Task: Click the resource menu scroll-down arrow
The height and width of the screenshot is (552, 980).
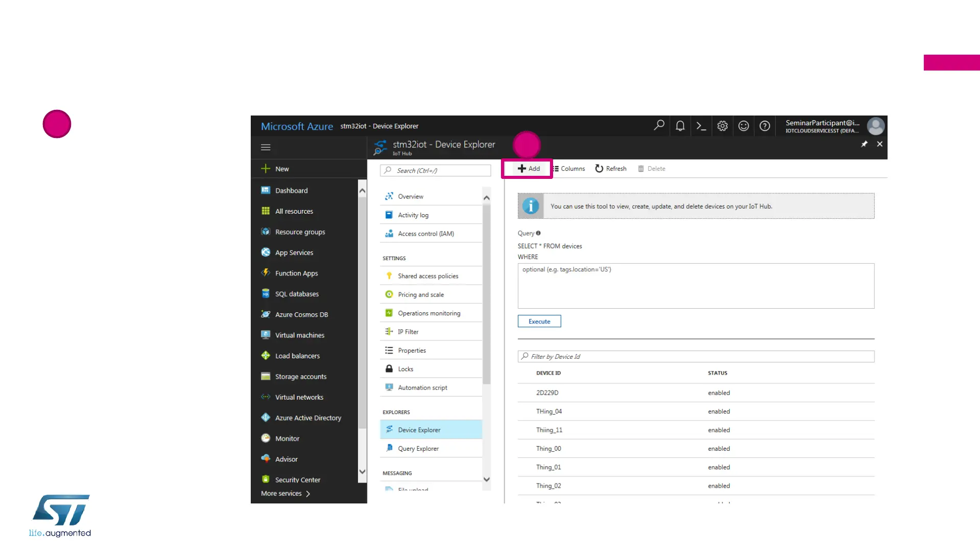Action: tap(486, 479)
